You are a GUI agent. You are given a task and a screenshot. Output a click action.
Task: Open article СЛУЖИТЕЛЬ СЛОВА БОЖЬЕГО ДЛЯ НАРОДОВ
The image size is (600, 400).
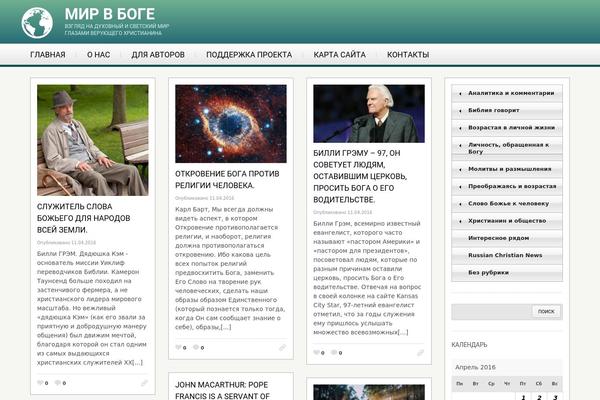coord(84,218)
